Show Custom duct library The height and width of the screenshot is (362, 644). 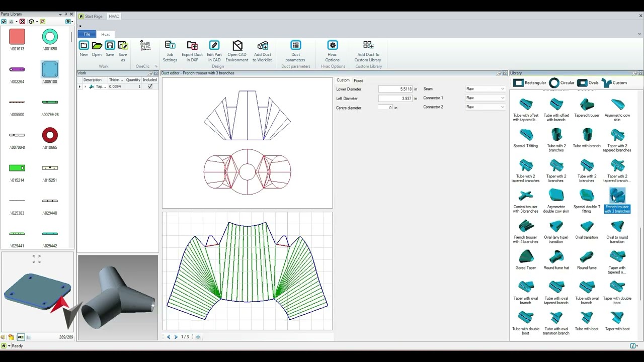(x=614, y=82)
